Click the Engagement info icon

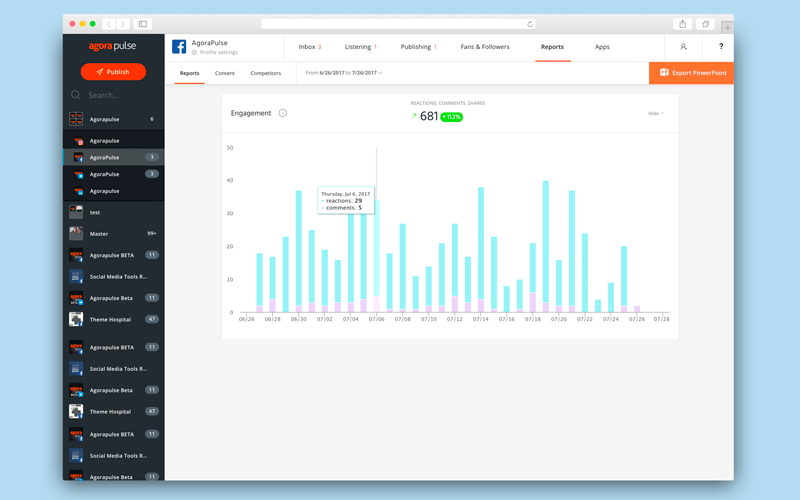[x=283, y=113]
